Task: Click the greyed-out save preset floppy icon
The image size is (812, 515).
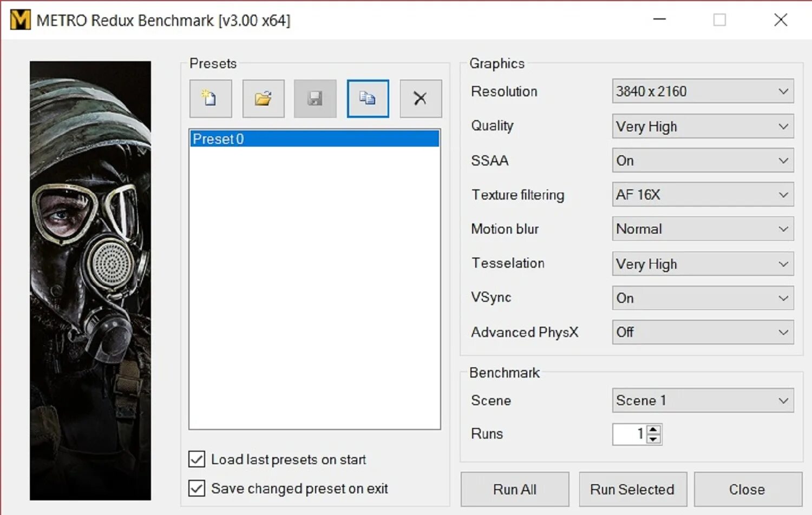Action: 315,98
